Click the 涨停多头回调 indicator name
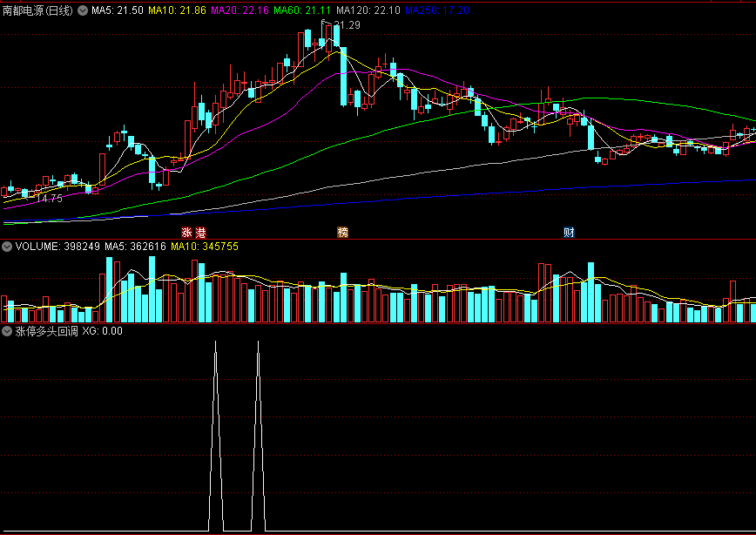 [46, 331]
